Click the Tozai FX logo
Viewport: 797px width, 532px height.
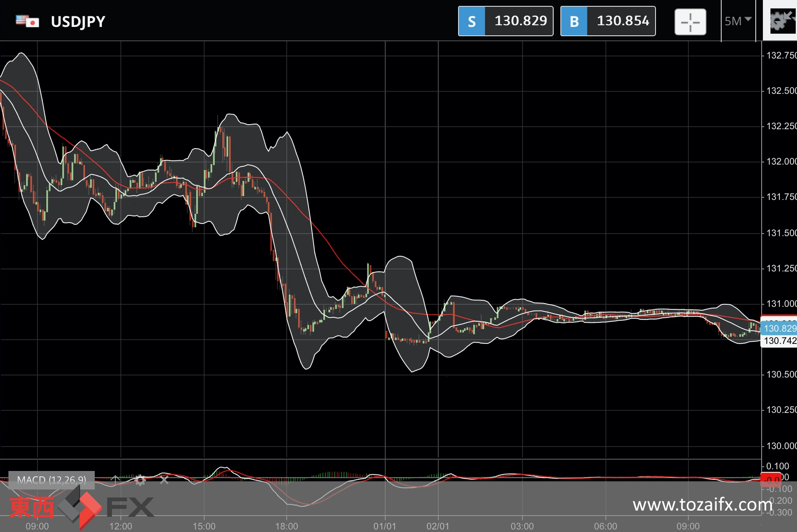pos(82,507)
